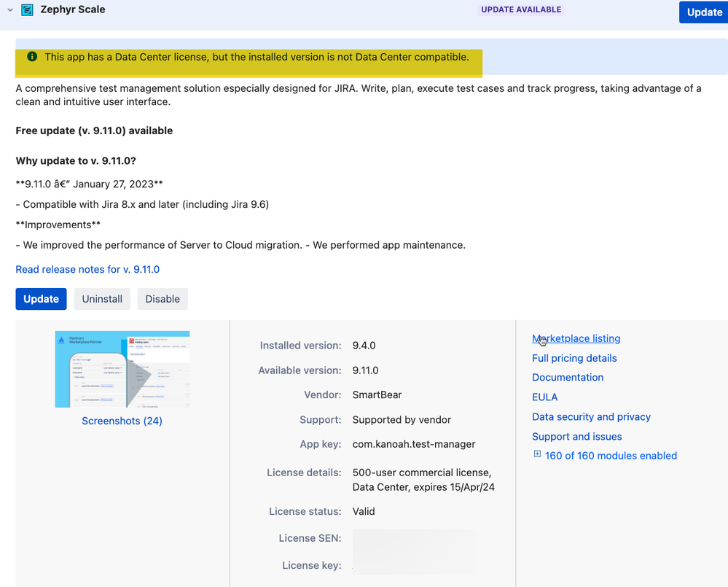Image resolution: width=728 pixels, height=587 pixels.
Task: Open Full pricing details link
Action: [574, 358]
